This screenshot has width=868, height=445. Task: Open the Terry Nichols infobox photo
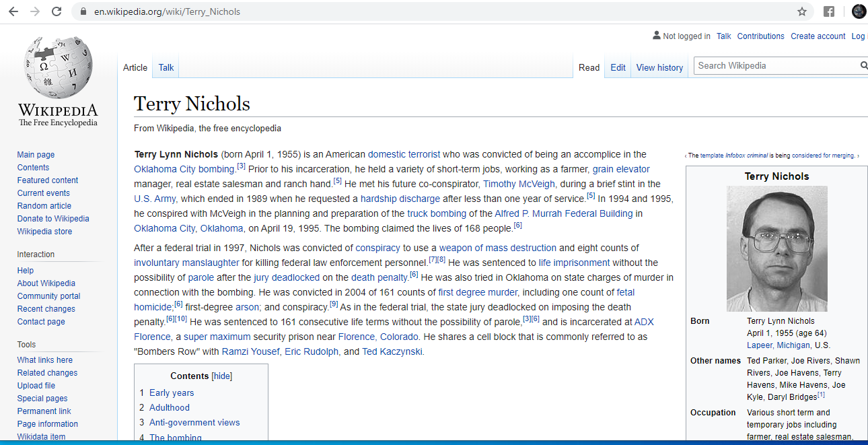pos(777,249)
